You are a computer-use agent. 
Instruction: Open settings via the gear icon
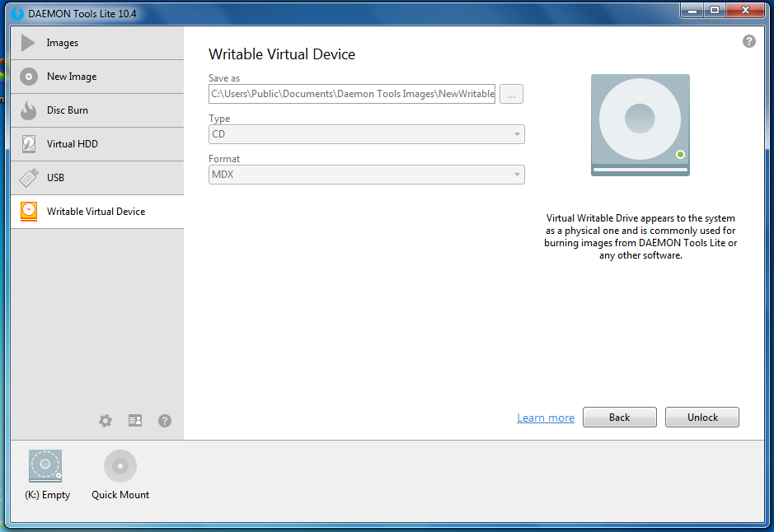coord(106,421)
